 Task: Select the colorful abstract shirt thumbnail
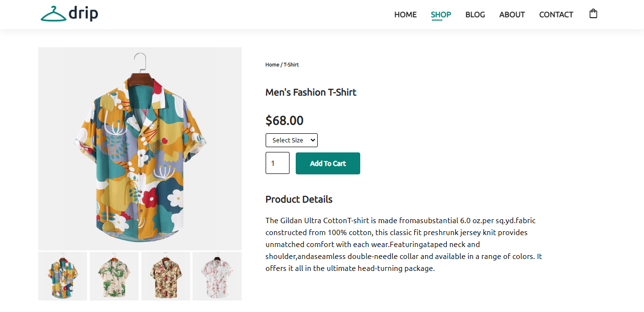pos(63,276)
